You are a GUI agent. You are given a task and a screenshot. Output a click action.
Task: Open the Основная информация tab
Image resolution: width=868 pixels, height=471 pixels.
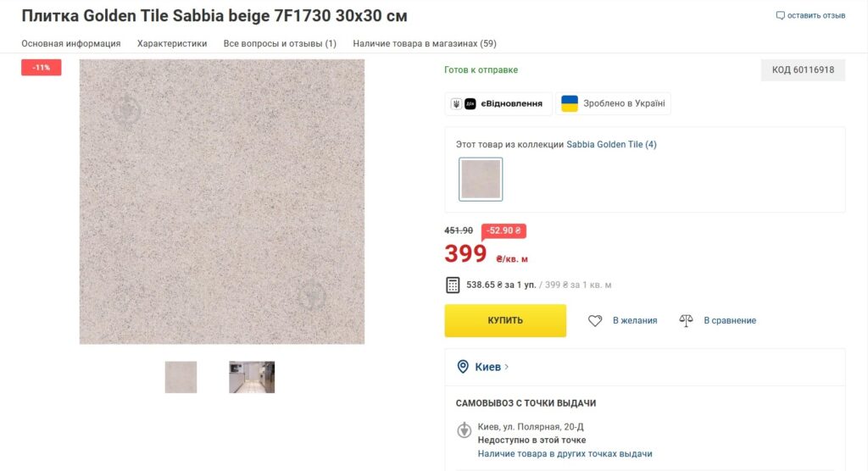point(71,43)
